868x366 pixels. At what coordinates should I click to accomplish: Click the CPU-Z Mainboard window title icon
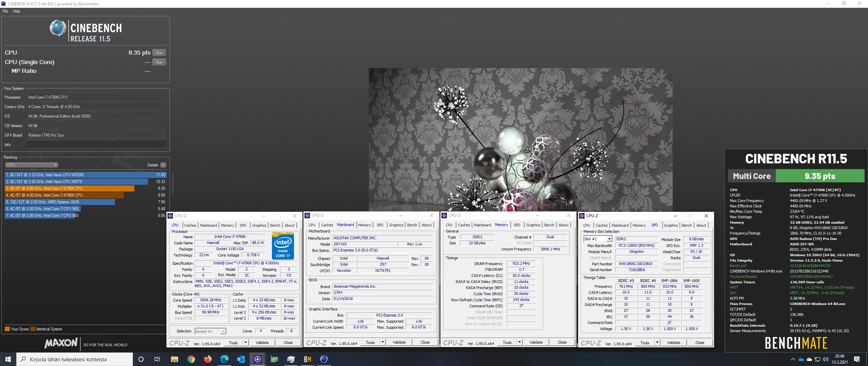click(x=308, y=216)
